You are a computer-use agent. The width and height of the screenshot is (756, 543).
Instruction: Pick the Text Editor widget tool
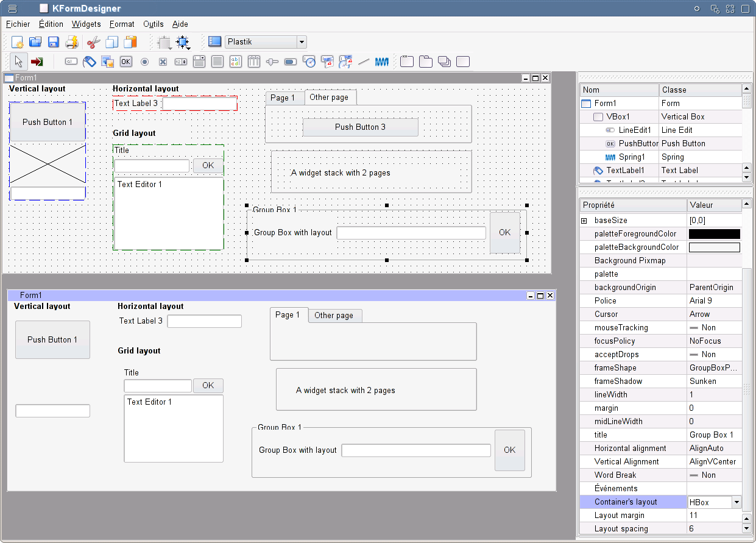click(236, 62)
